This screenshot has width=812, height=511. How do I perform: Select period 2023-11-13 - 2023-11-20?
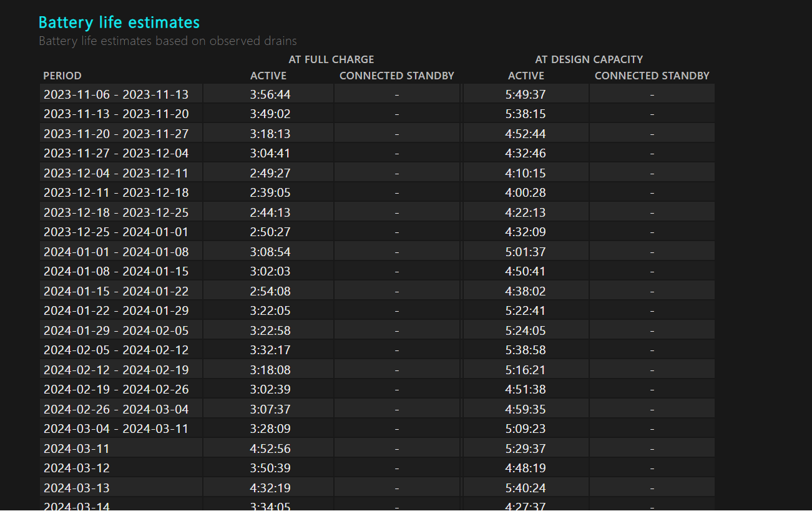point(116,114)
